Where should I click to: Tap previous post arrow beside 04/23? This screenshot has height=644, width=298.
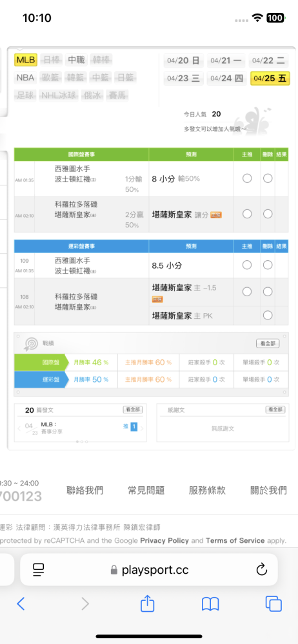pos(19,428)
